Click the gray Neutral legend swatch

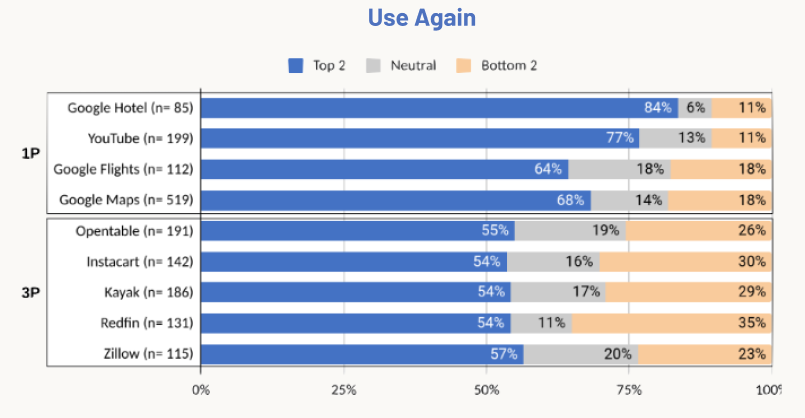pyautogui.click(x=375, y=66)
